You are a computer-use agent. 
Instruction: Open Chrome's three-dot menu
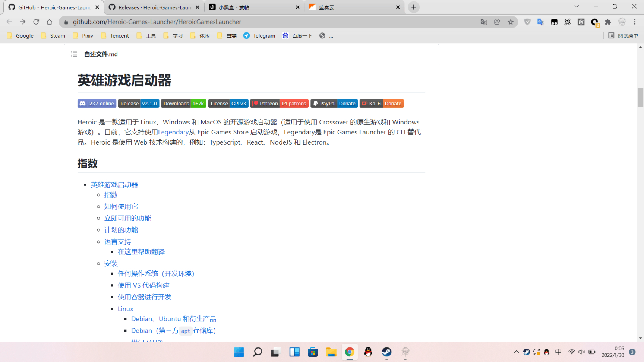click(x=635, y=22)
